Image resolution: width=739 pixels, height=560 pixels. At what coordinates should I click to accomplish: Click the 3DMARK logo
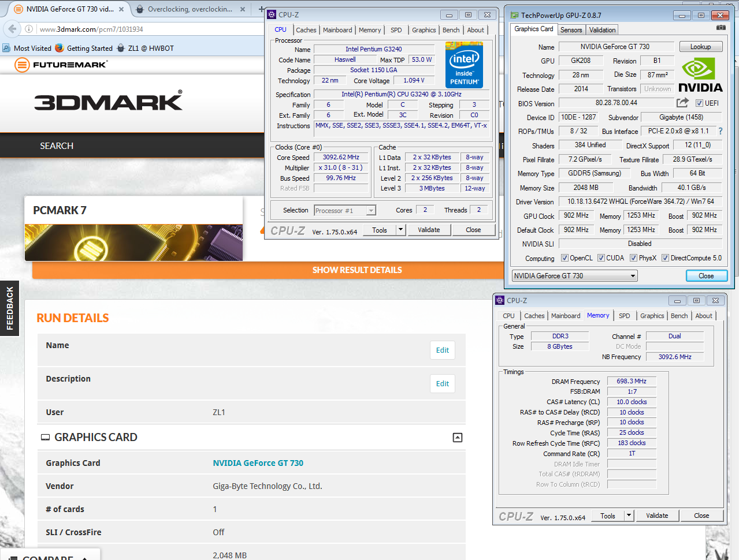click(108, 101)
